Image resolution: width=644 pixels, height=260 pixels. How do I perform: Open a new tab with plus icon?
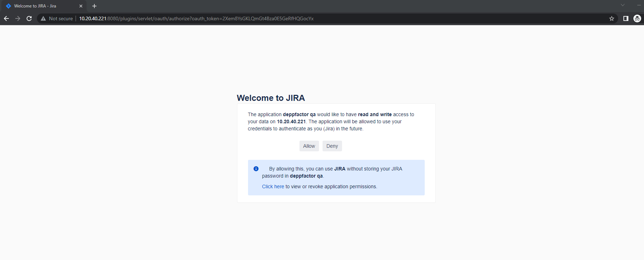tap(94, 6)
